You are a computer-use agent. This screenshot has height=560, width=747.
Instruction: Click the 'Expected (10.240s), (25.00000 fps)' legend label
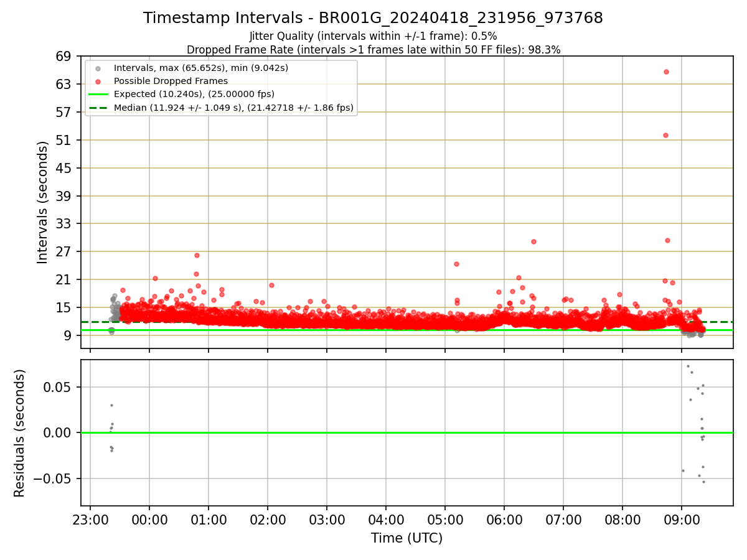coord(194,94)
